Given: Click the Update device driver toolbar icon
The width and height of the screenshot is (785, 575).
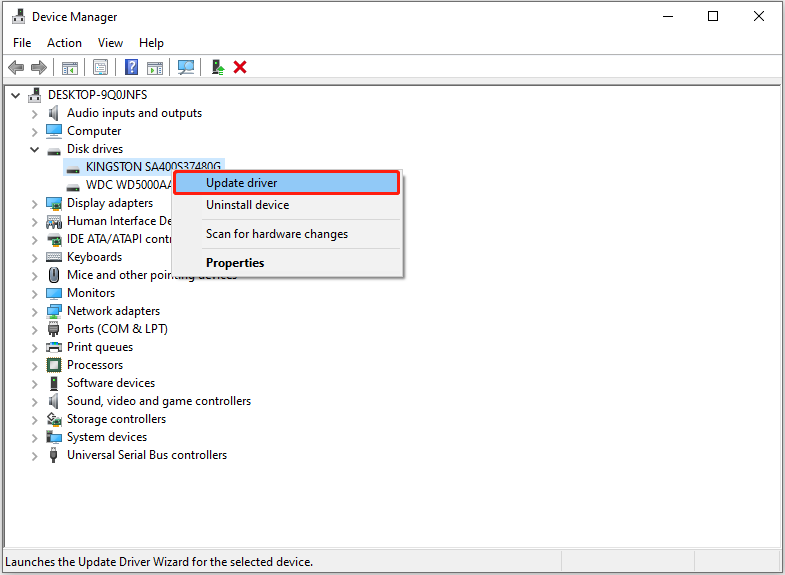Looking at the screenshot, I should coord(218,68).
